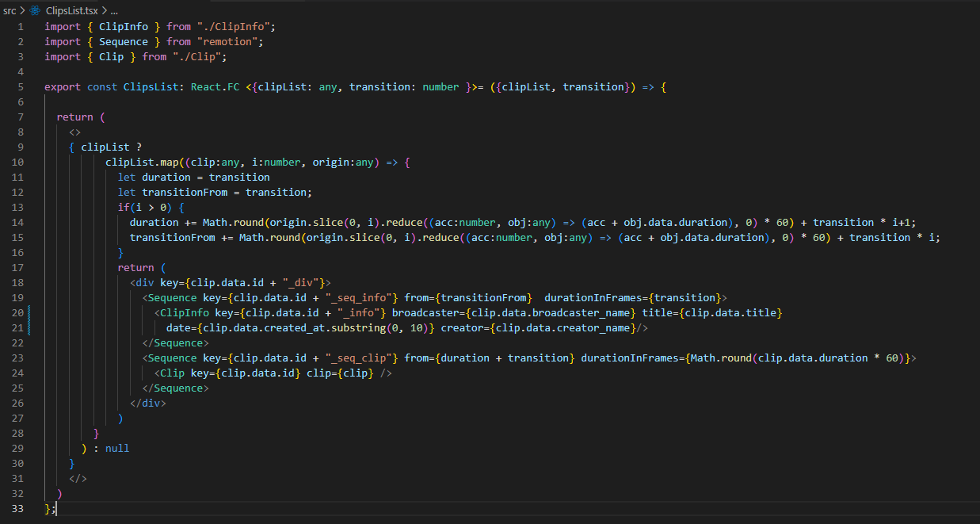Click 'origin:any' parameter on line 10
The height and width of the screenshot is (524, 980).
[x=342, y=162]
